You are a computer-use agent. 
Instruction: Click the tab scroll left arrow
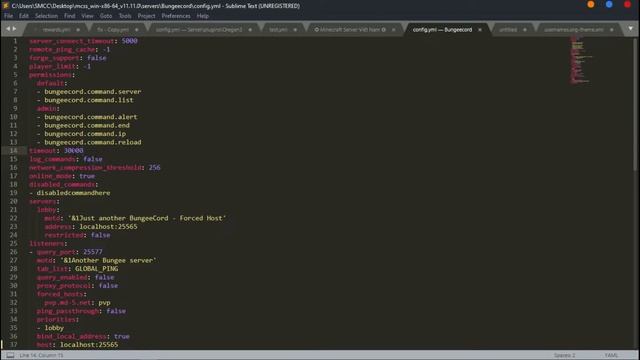(8, 29)
